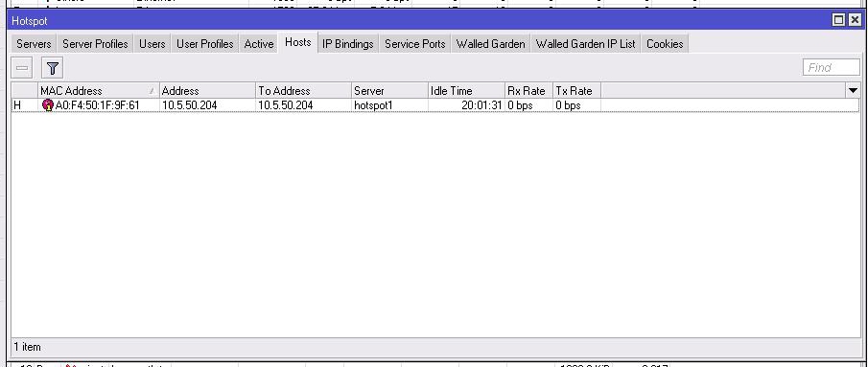Open the column selector dropdown arrow
868x367 pixels.
click(x=853, y=91)
